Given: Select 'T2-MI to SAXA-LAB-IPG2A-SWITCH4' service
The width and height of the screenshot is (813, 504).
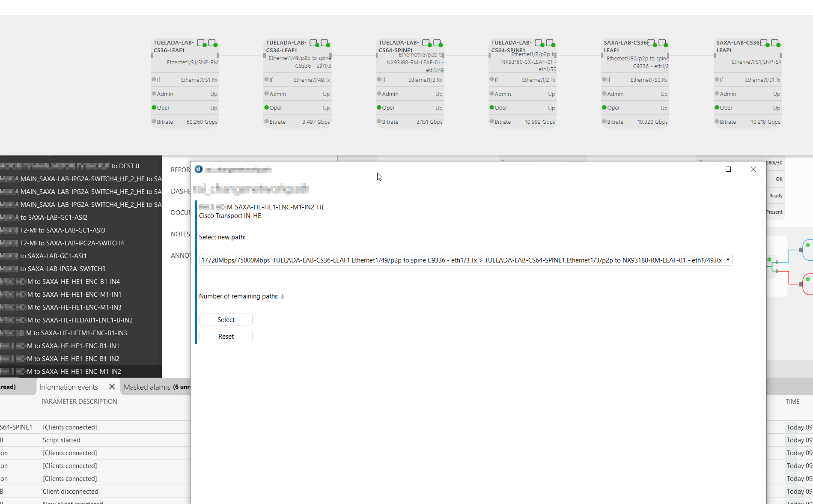Looking at the screenshot, I should [x=81, y=243].
